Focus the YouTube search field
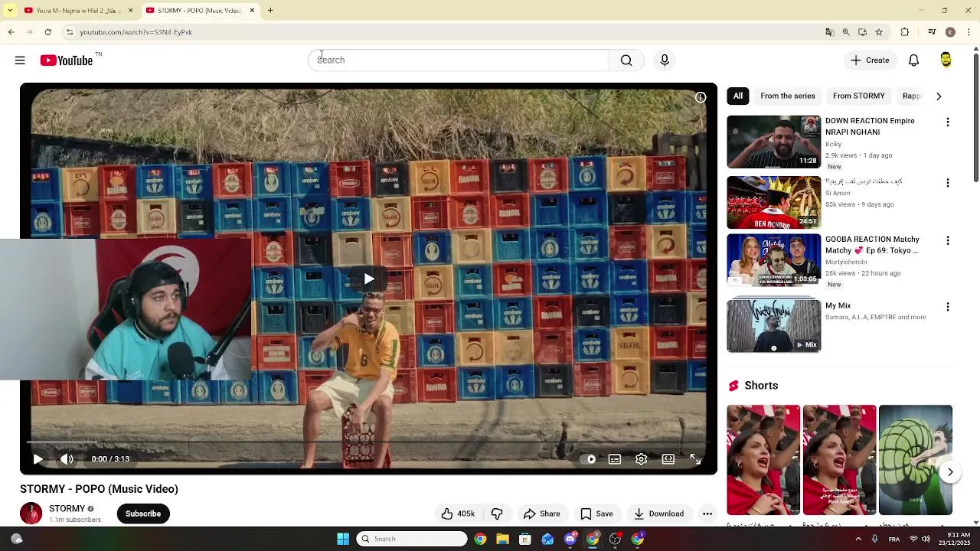The image size is (980, 551). (458, 60)
